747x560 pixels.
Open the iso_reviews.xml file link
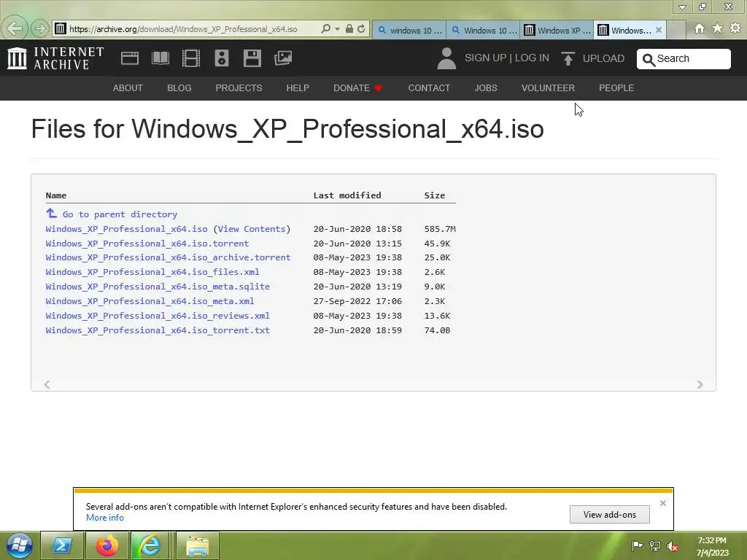(x=158, y=316)
